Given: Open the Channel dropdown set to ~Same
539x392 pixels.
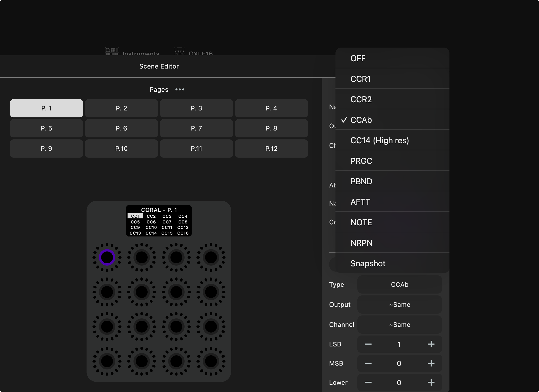Looking at the screenshot, I should pyautogui.click(x=400, y=324).
